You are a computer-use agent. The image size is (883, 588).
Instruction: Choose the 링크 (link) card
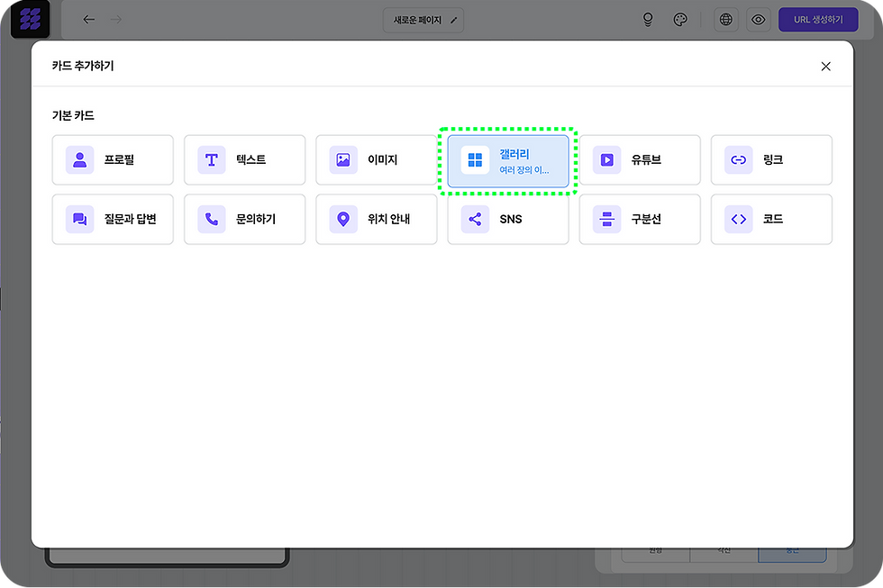click(x=771, y=159)
